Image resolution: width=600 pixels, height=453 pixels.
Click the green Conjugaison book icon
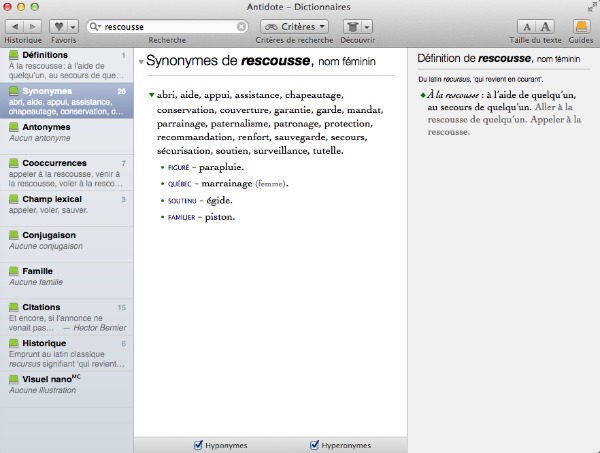coord(14,235)
